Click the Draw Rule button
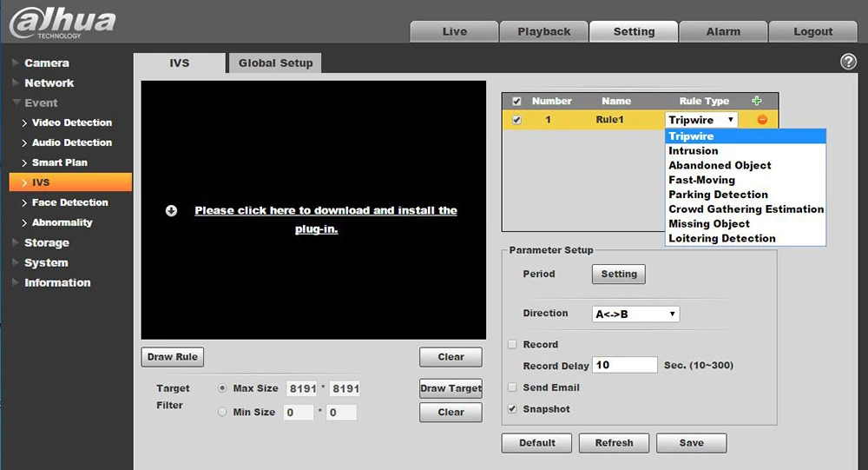The width and height of the screenshot is (868, 470). 172,357
